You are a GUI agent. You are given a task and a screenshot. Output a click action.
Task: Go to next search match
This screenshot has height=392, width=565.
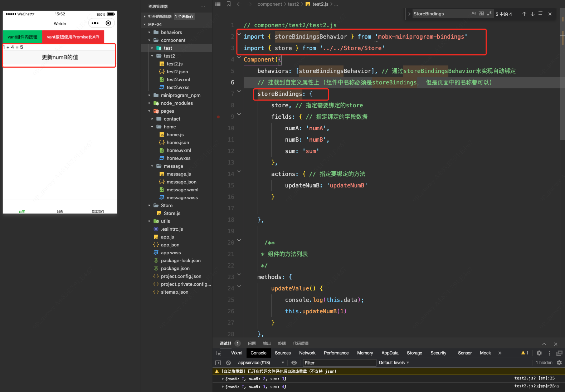(532, 14)
